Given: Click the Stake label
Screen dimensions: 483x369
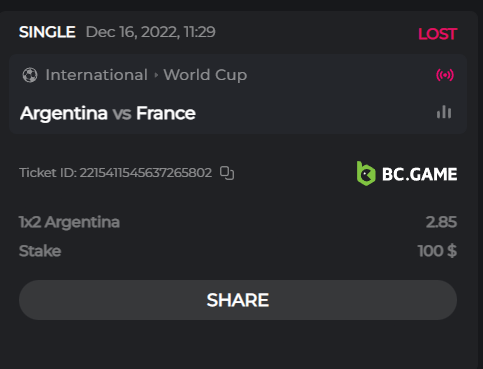Looking at the screenshot, I should (x=40, y=251).
